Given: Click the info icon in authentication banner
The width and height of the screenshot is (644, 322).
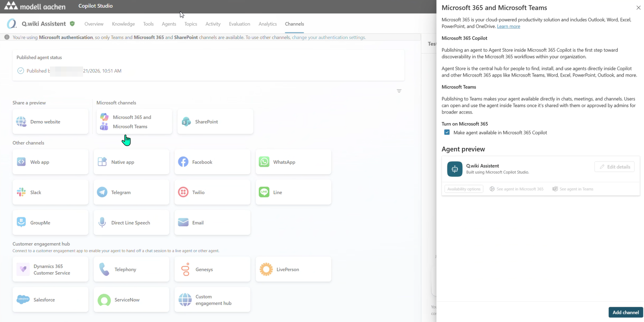Looking at the screenshot, I should pyautogui.click(x=7, y=37).
